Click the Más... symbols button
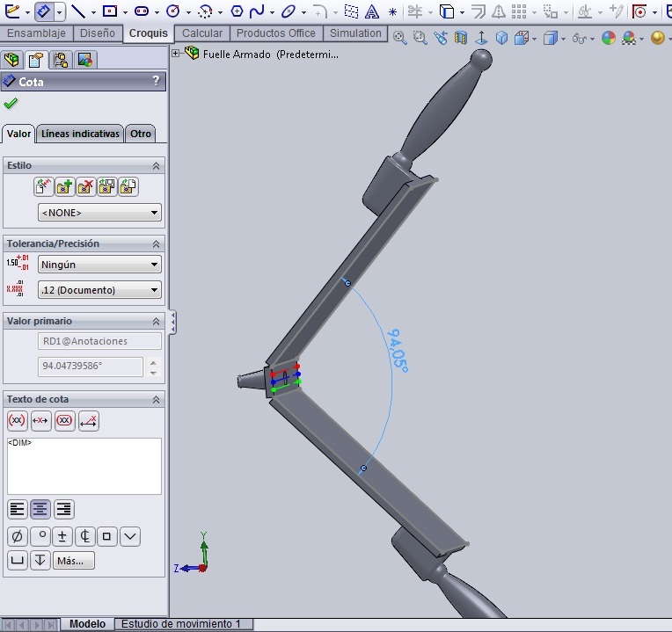 [x=73, y=561]
